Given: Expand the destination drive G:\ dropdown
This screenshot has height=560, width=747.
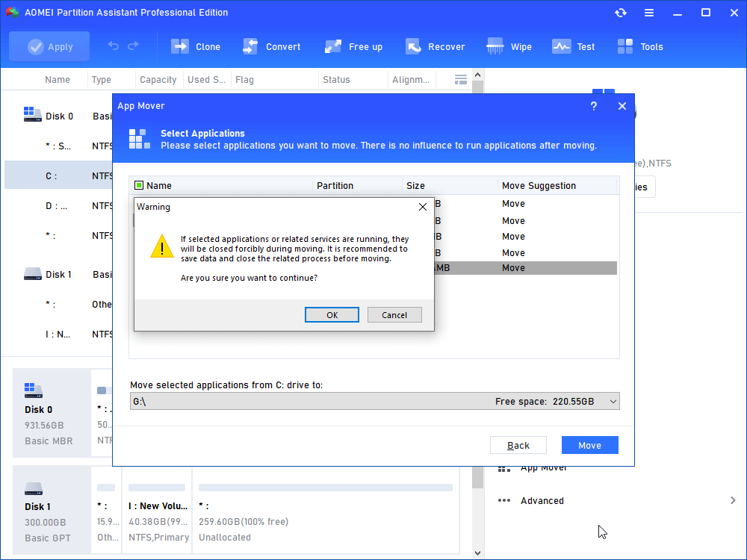Looking at the screenshot, I should (x=613, y=402).
